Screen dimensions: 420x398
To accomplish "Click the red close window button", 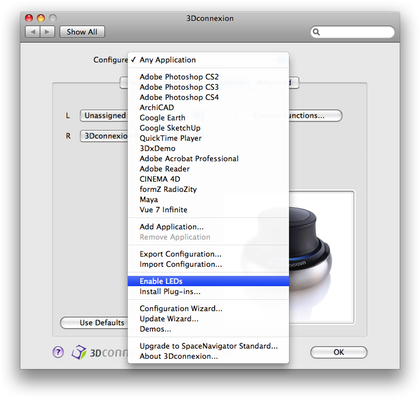I will [x=29, y=18].
